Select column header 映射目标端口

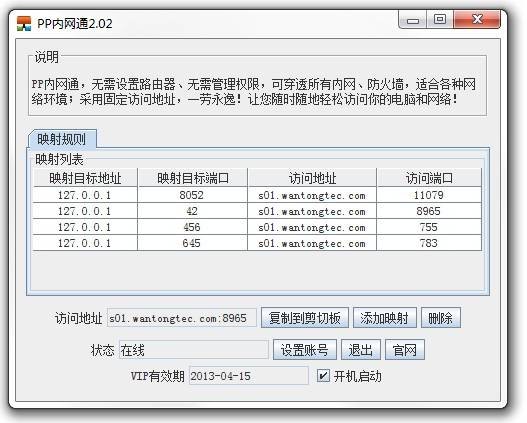pos(193,178)
